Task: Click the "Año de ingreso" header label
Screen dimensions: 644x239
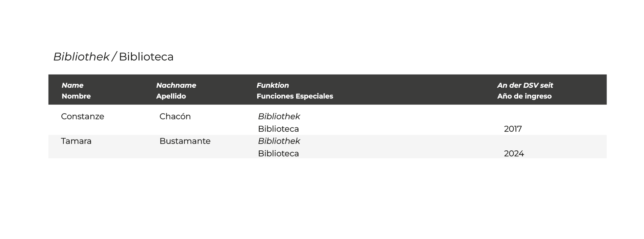Action: pyautogui.click(x=524, y=96)
